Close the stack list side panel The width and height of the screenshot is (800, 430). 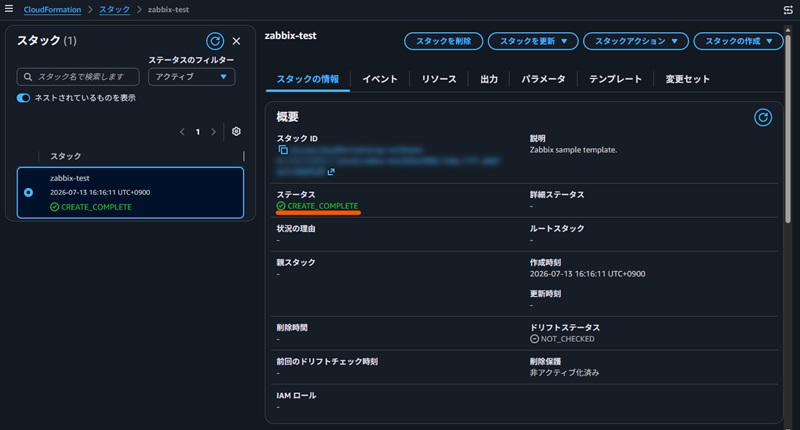tap(236, 41)
